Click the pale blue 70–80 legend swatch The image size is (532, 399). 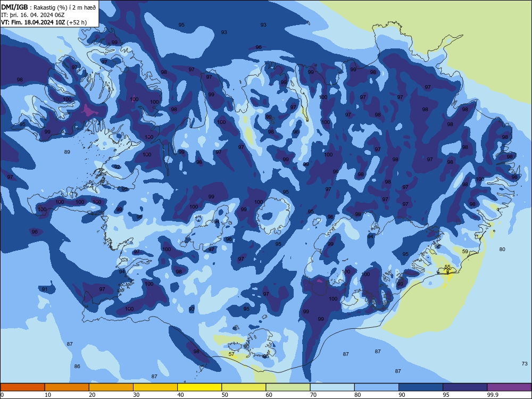pos(332,387)
